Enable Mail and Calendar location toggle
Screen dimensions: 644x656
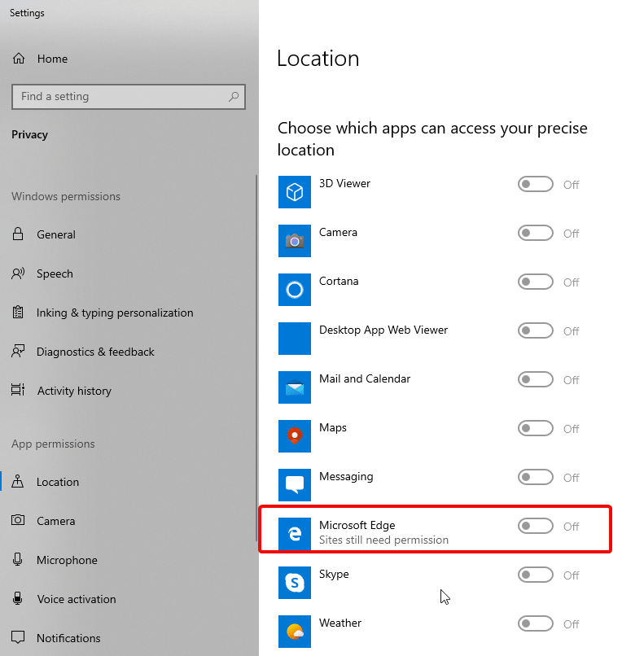point(535,379)
